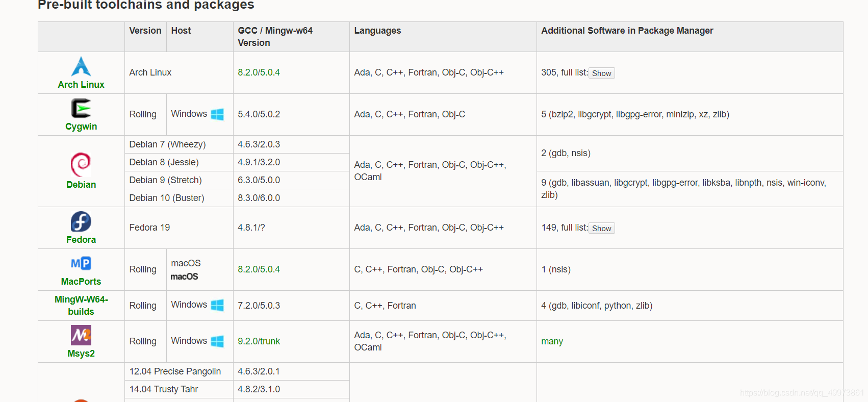
Task: Click version 4.8.1/? cell
Action: [x=291, y=228]
